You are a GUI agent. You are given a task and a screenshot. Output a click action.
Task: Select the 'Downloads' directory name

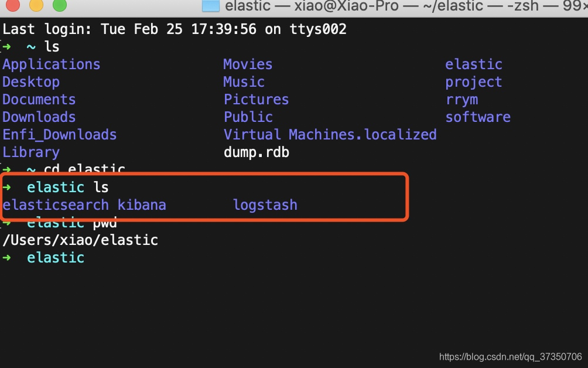click(39, 117)
